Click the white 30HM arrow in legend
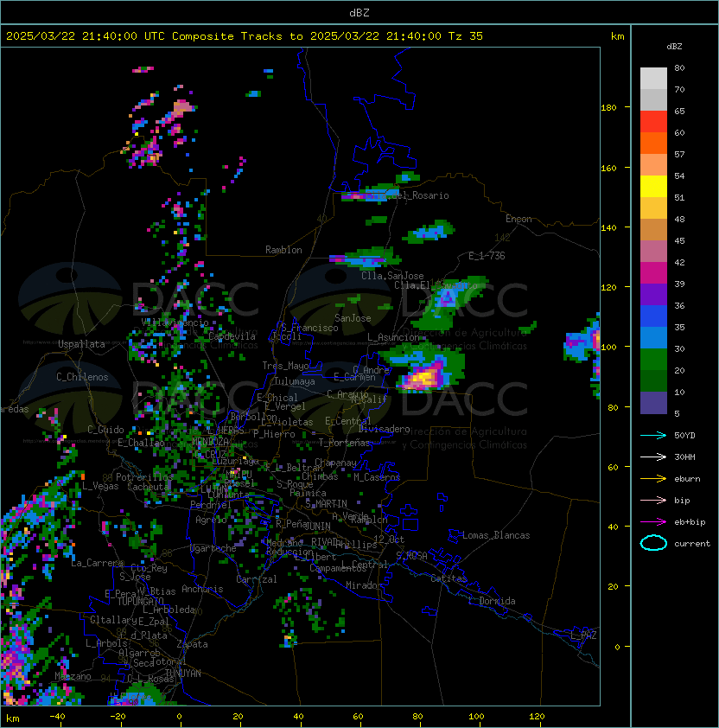Viewport: 719px width, 728px height. (653, 457)
